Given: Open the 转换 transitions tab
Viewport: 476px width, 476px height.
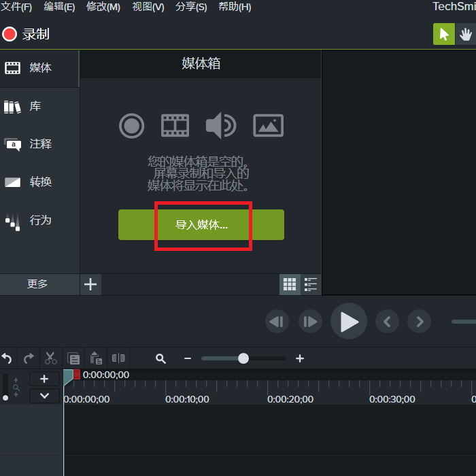Looking at the screenshot, I should click(39, 182).
